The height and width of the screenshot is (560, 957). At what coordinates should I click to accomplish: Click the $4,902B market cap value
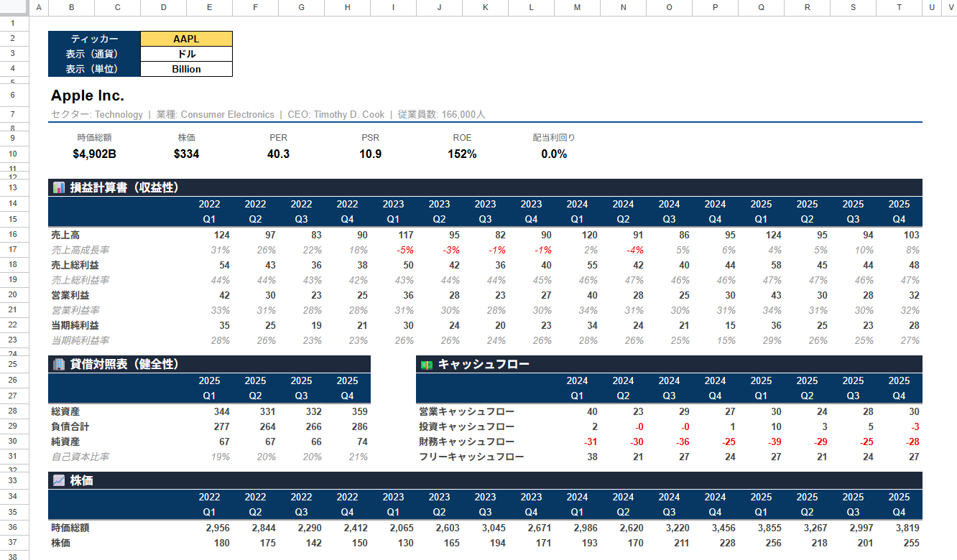point(95,154)
